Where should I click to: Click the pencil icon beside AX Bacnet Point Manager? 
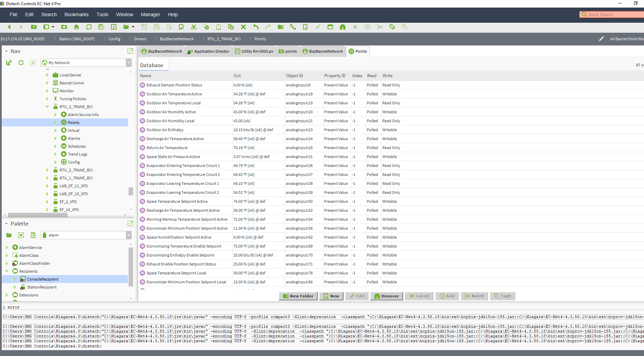601,39
